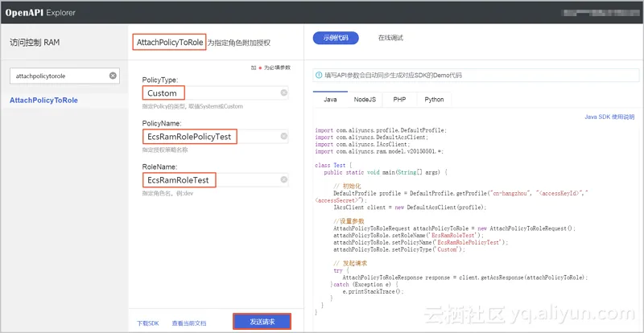Click the RoleName: label
Screen dimensions: 644x333
pyautogui.click(x=159, y=167)
